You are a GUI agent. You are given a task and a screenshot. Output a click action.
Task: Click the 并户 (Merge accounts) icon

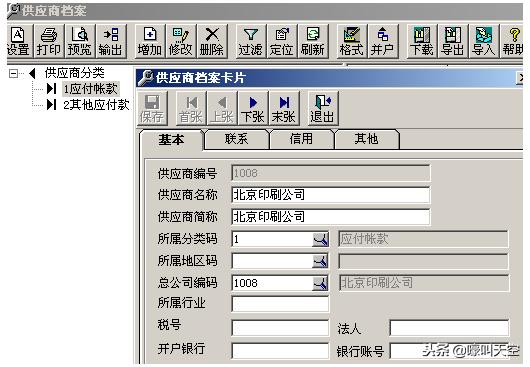pyautogui.click(x=383, y=42)
